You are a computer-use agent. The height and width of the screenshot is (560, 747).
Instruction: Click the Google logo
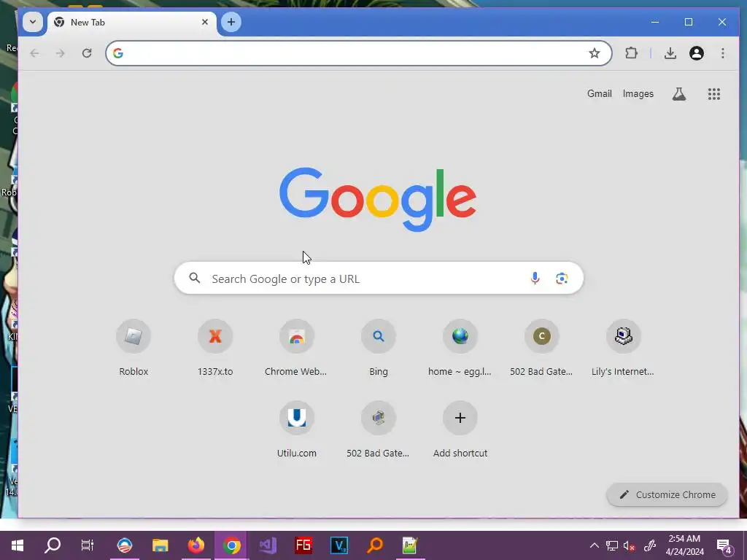coord(378,199)
